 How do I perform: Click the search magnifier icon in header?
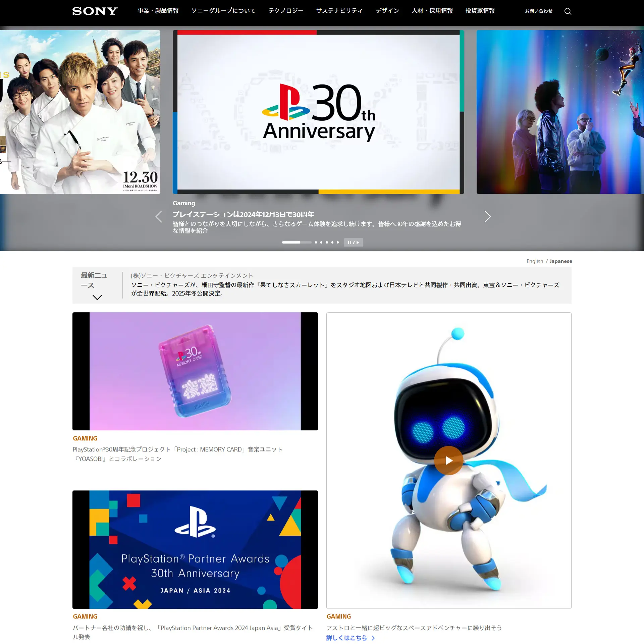tap(568, 11)
